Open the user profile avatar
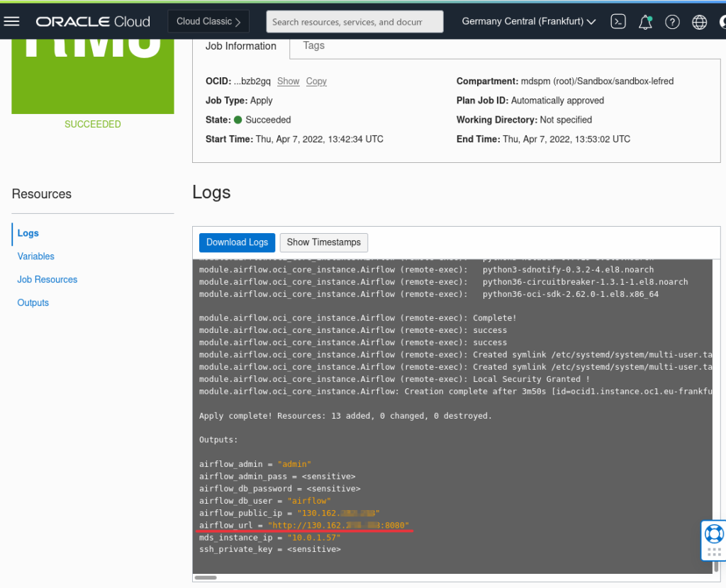The height and width of the screenshot is (588, 726). 723,21
